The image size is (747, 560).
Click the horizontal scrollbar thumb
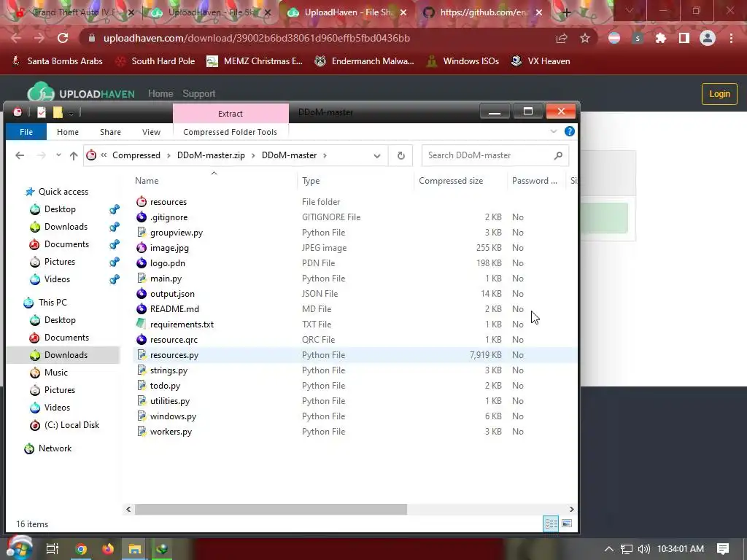(x=271, y=509)
